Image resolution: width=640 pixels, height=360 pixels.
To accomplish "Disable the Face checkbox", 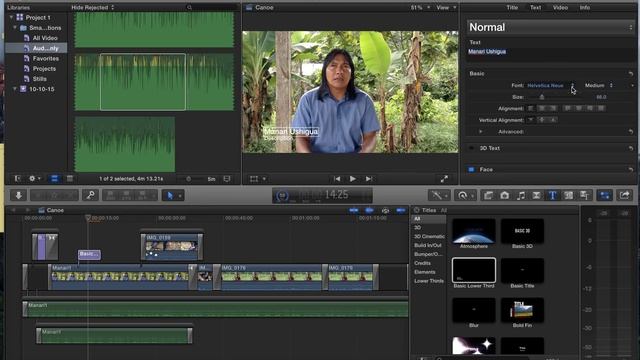I will tap(471, 169).
